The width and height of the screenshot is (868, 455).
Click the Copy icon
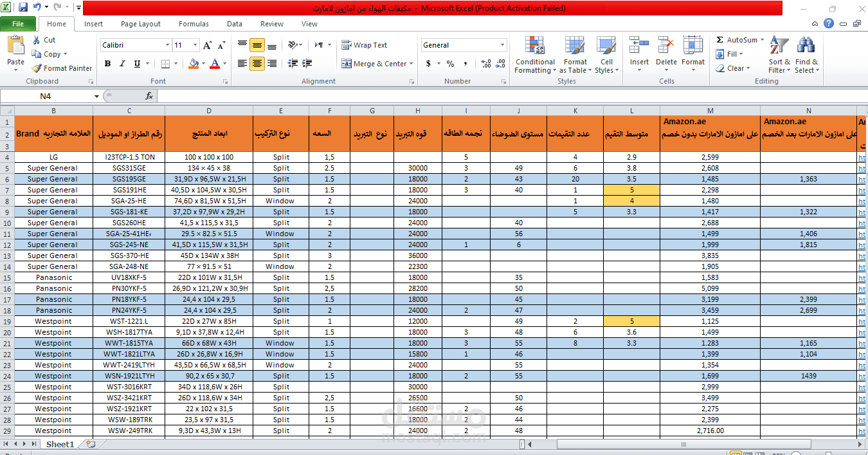(x=36, y=54)
